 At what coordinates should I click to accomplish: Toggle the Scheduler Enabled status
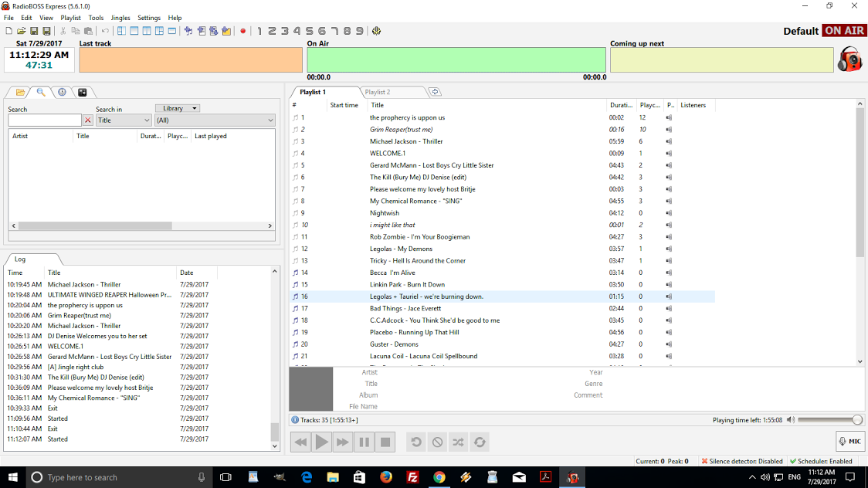pos(821,461)
